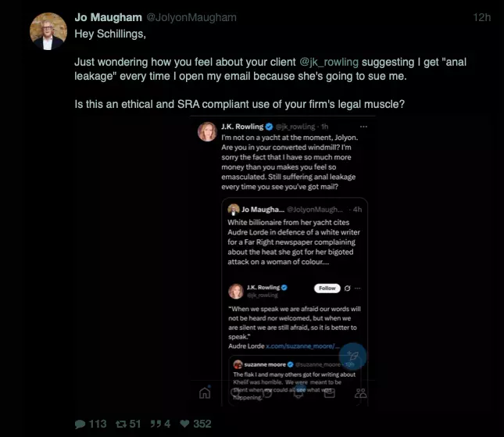Screen dimensions: 504x437
Task: Click the Follow button for J.K. Rowling
Action: click(x=327, y=288)
